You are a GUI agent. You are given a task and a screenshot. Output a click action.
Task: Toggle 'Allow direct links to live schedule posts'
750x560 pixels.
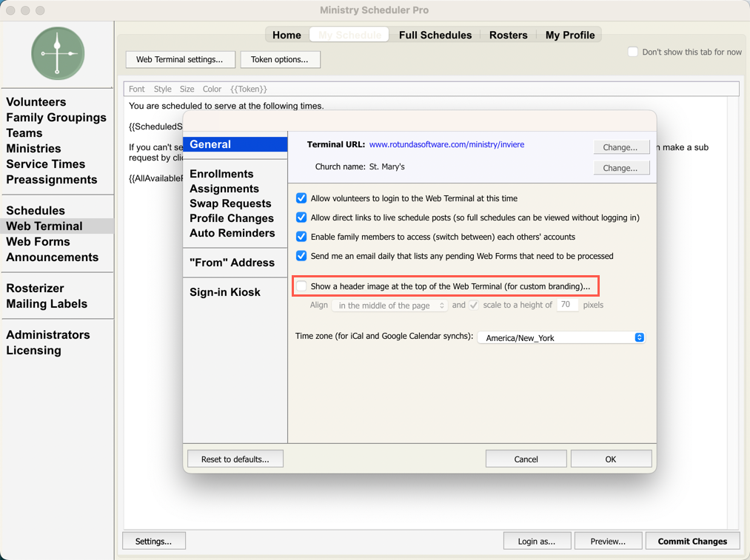click(301, 217)
